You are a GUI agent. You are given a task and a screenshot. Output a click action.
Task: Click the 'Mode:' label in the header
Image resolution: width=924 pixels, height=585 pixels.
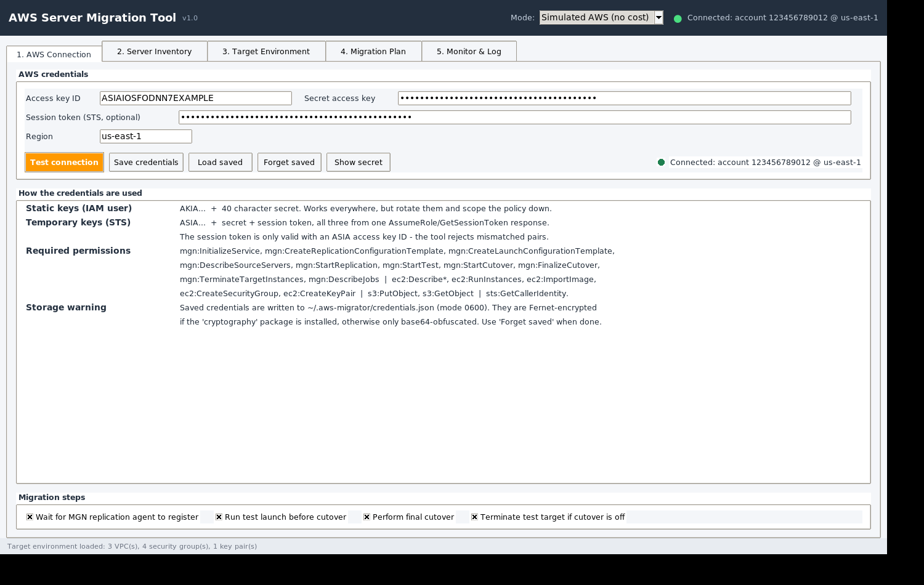522,18
